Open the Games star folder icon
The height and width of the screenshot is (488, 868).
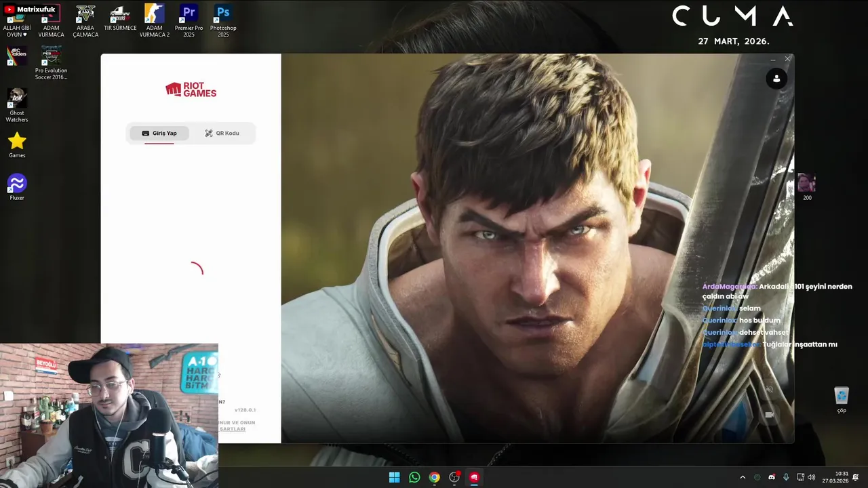17,145
